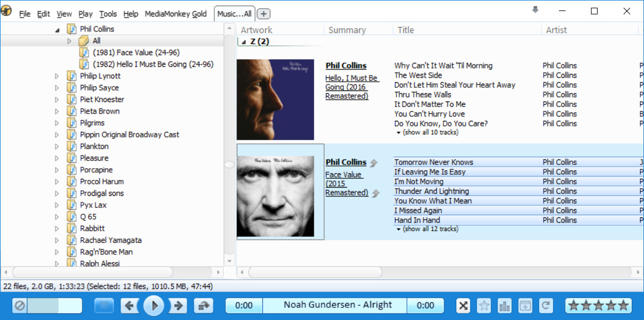Click the Rabbitt folder icon

(x=72, y=228)
